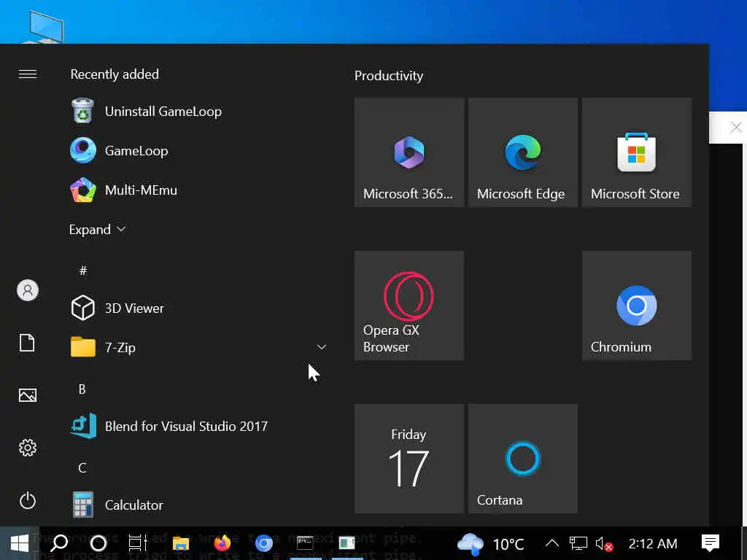Launch the Opera GX Browser tile

click(409, 306)
